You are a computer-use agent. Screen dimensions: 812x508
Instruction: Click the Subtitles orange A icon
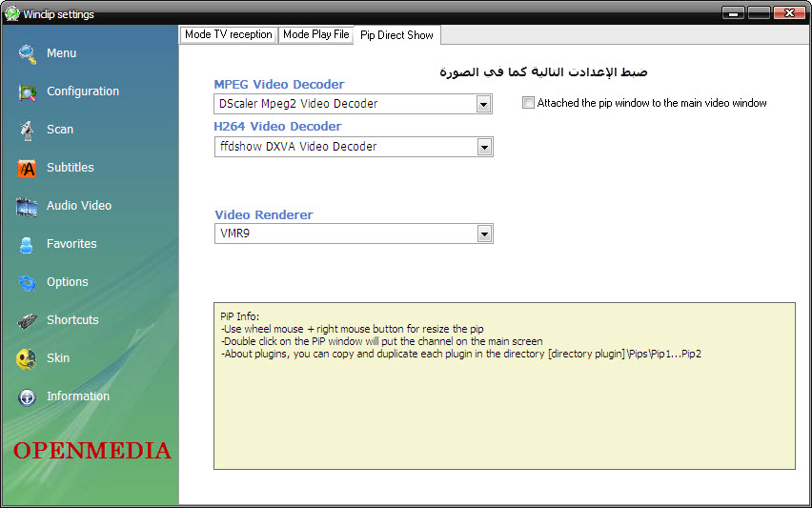[x=27, y=169]
